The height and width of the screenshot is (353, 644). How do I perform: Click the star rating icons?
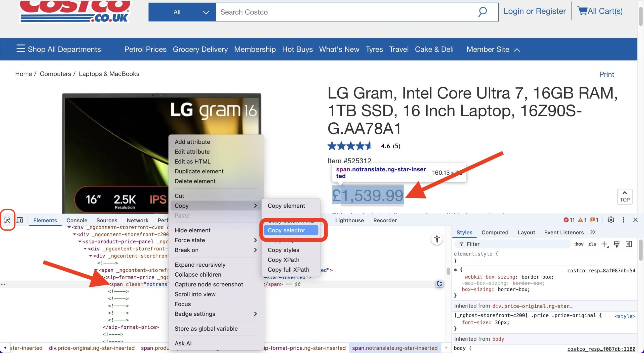click(350, 146)
